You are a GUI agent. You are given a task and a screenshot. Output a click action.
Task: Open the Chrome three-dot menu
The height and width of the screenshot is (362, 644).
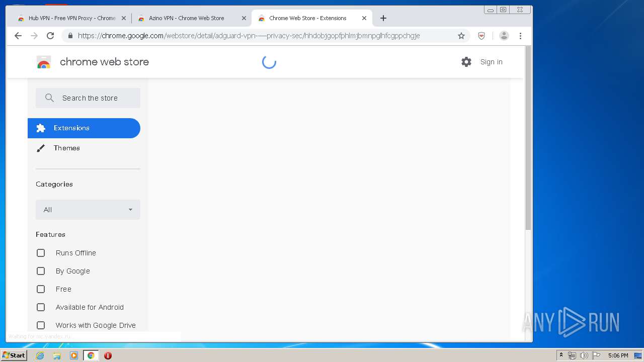520,36
